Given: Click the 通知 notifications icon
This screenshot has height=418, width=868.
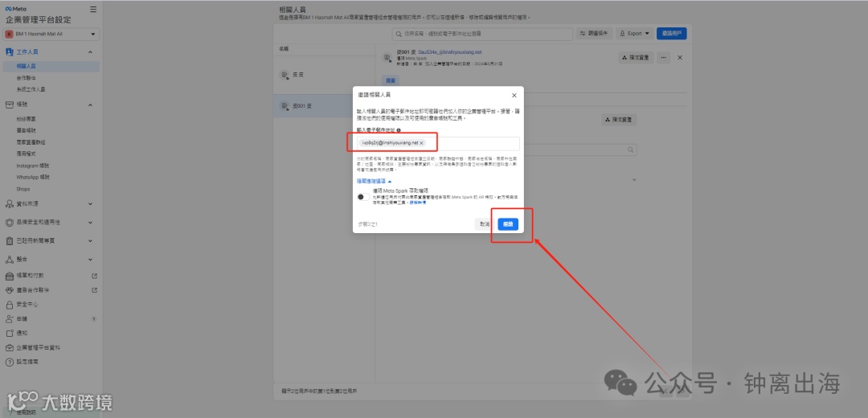Looking at the screenshot, I should pyautogui.click(x=9, y=334).
